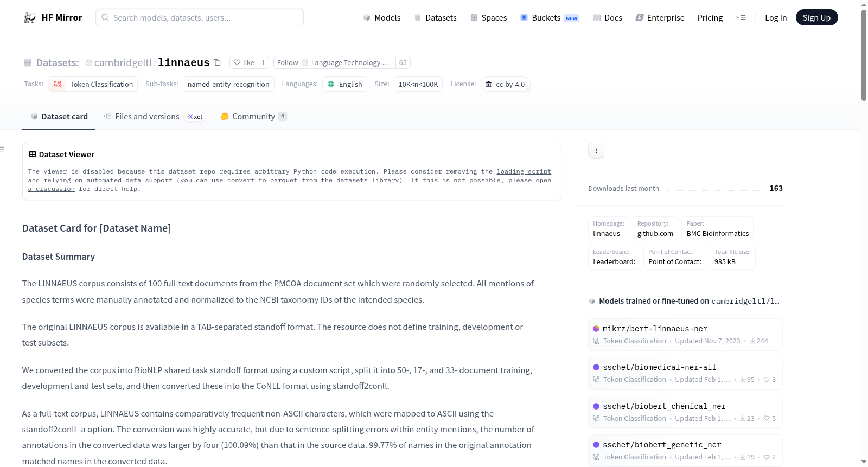Screen dimensions: 868x467
Task: Click the Token Classification task tag
Action: [x=93, y=84]
